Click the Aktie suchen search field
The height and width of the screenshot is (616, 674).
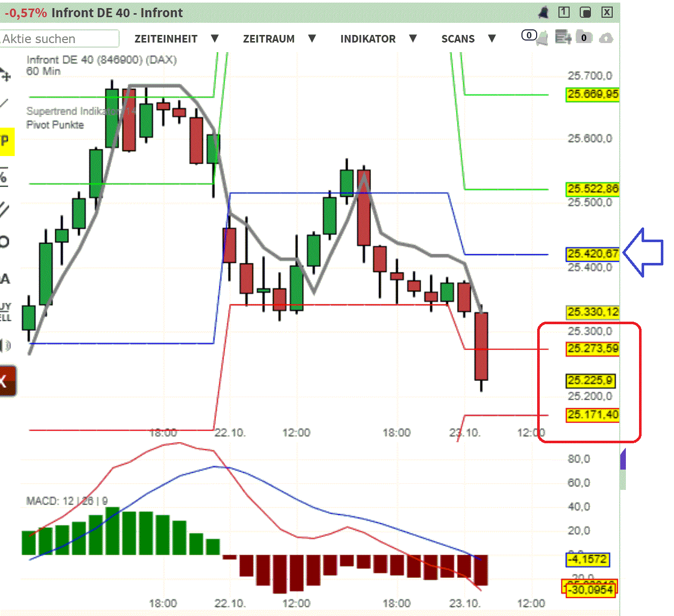[59, 38]
